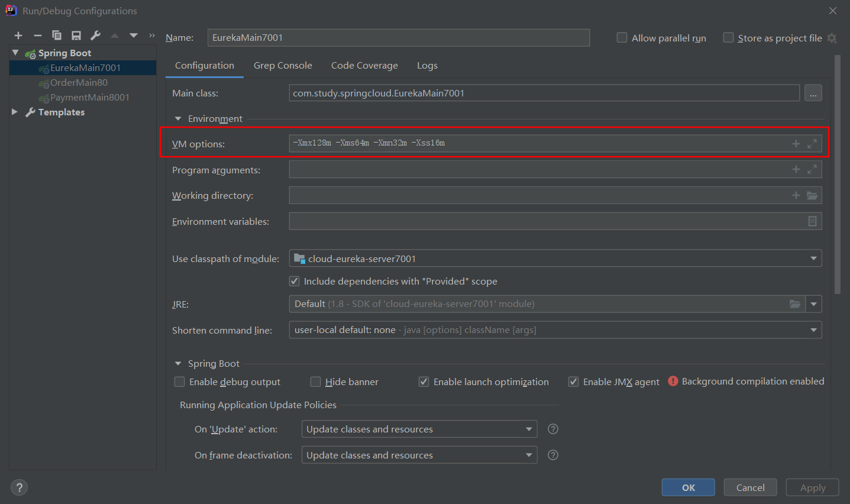Click the Cancel button

click(x=751, y=487)
